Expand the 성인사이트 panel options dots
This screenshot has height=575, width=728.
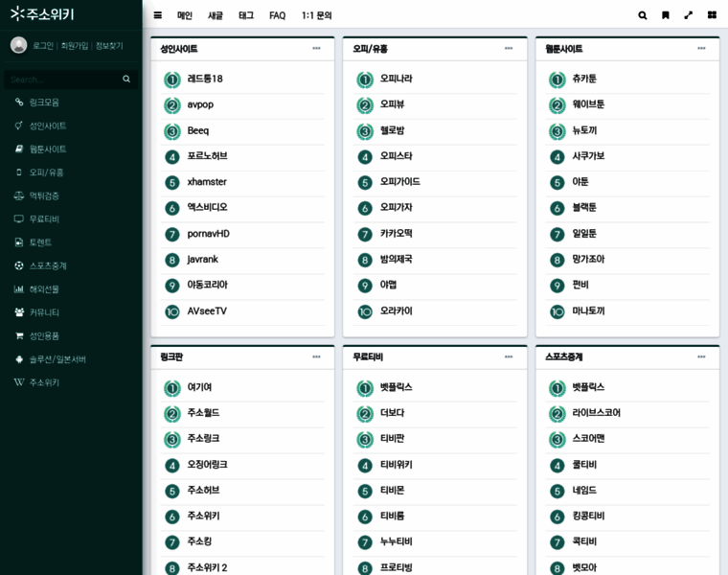(316, 48)
